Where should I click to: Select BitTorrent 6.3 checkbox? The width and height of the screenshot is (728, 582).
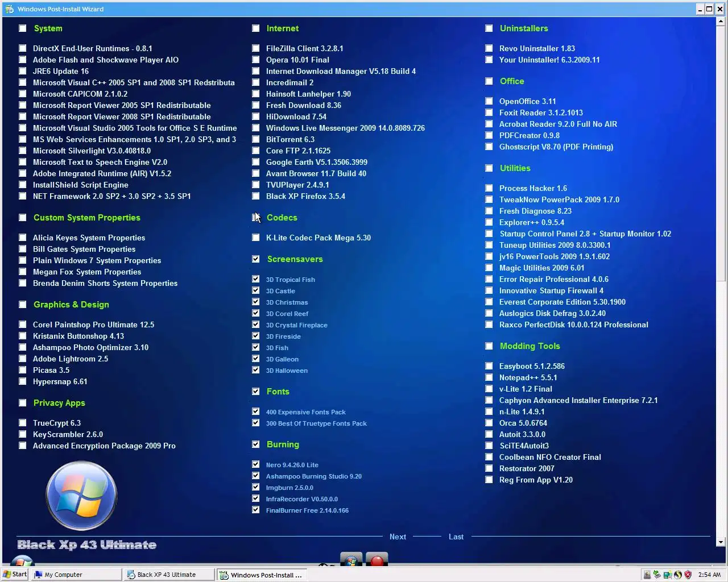(x=256, y=139)
